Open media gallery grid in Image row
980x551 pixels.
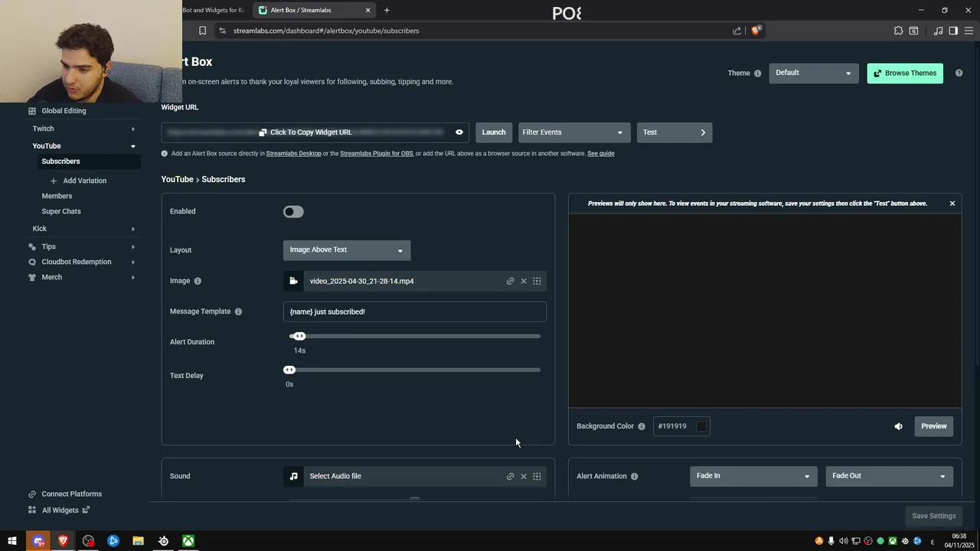pyautogui.click(x=537, y=281)
